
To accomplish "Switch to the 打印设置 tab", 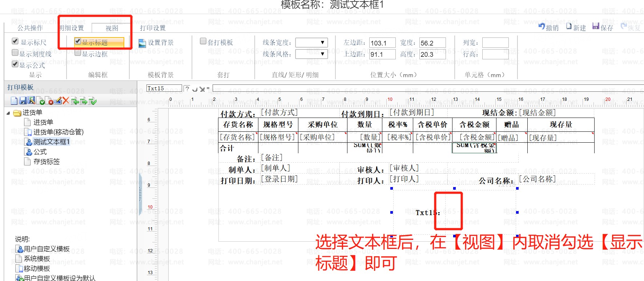I will pyautogui.click(x=153, y=28).
